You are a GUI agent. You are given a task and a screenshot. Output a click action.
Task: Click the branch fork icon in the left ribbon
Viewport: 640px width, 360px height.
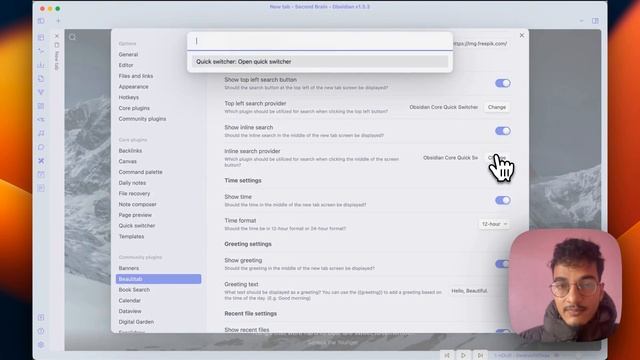coord(41,92)
